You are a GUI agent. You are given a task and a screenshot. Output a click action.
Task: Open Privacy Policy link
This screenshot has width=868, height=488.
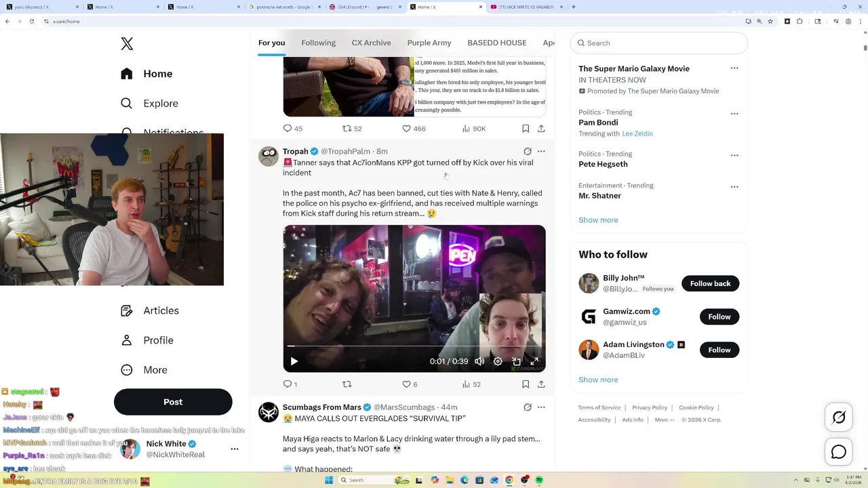tap(650, 407)
